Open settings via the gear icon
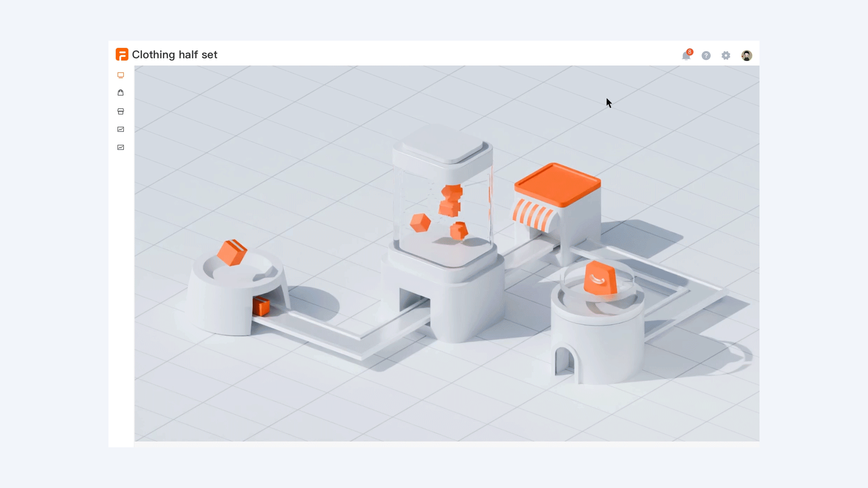The width and height of the screenshot is (868, 488). click(x=726, y=56)
